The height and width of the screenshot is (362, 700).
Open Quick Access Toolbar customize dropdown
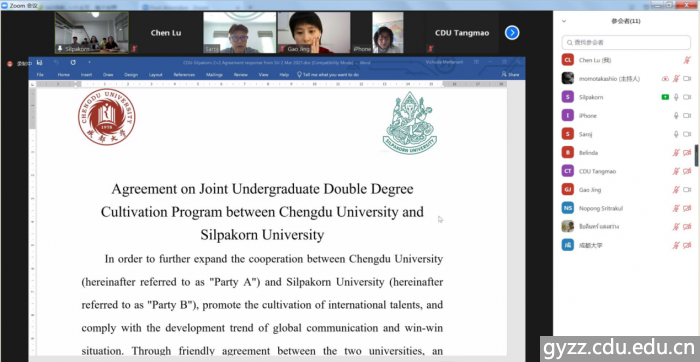89,62
